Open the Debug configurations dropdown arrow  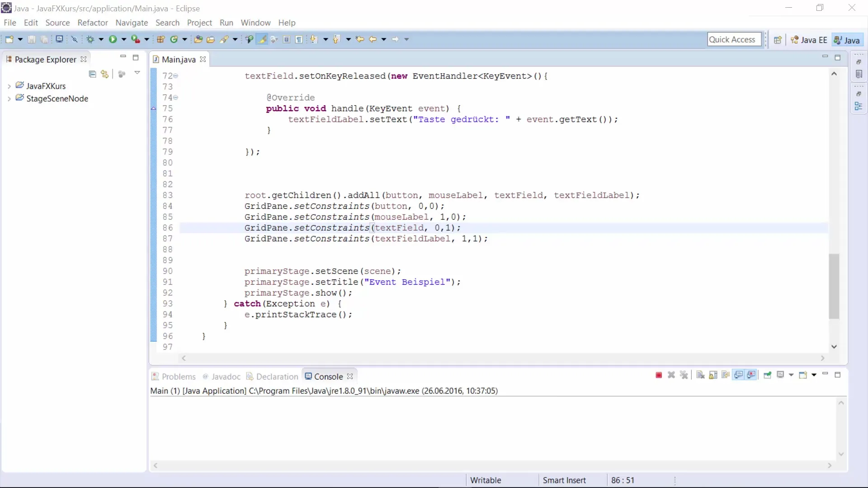click(x=101, y=39)
